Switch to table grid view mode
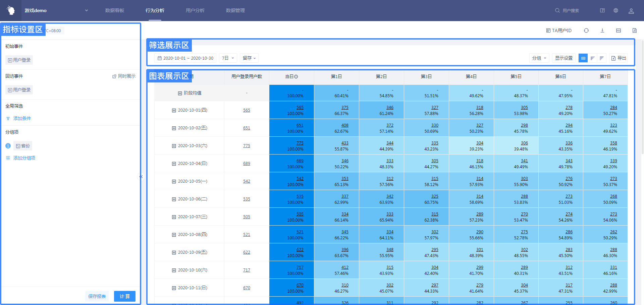The height and width of the screenshot is (305, 644). click(583, 58)
